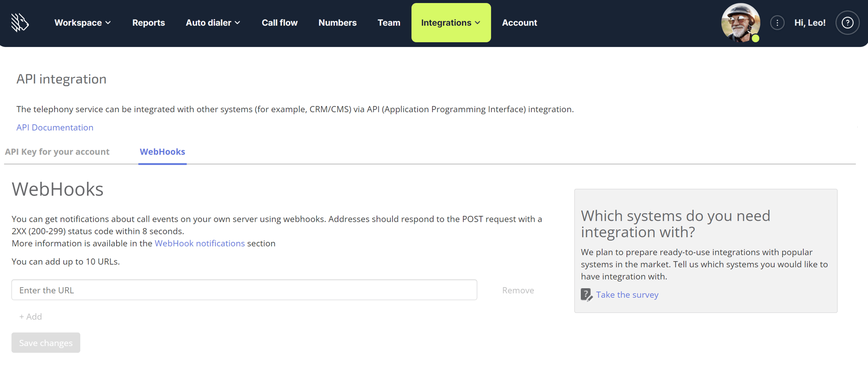The height and width of the screenshot is (370, 868).
Task: Navigate to the Numbers section
Action: click(x=337, y=23)
